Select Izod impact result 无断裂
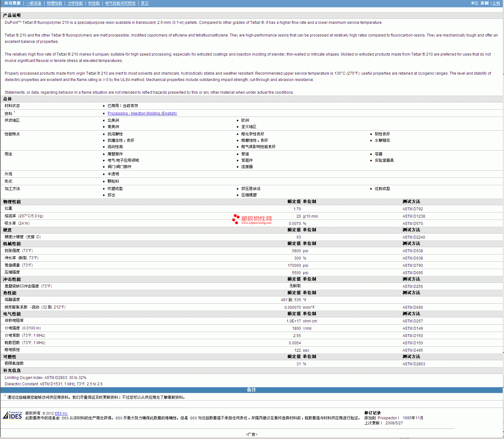This screenshot has width=504, height=439. pyautogui.click(x=295, y=286)
